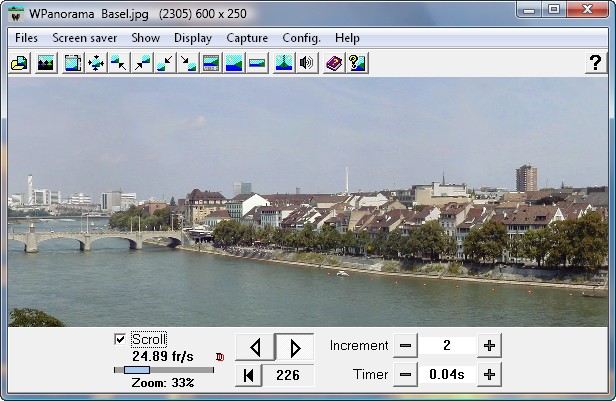
Task: Click the full-height image display icon
Action: 234,63
